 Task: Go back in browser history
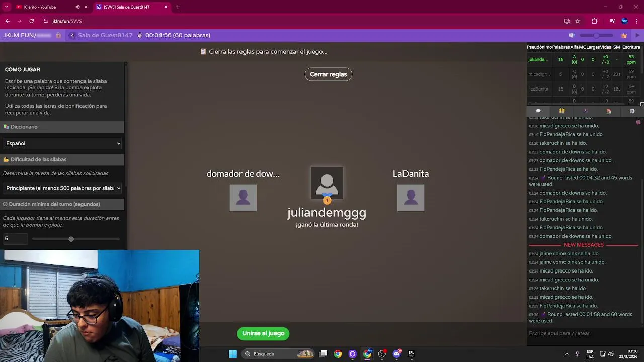(x=7, y=21)
